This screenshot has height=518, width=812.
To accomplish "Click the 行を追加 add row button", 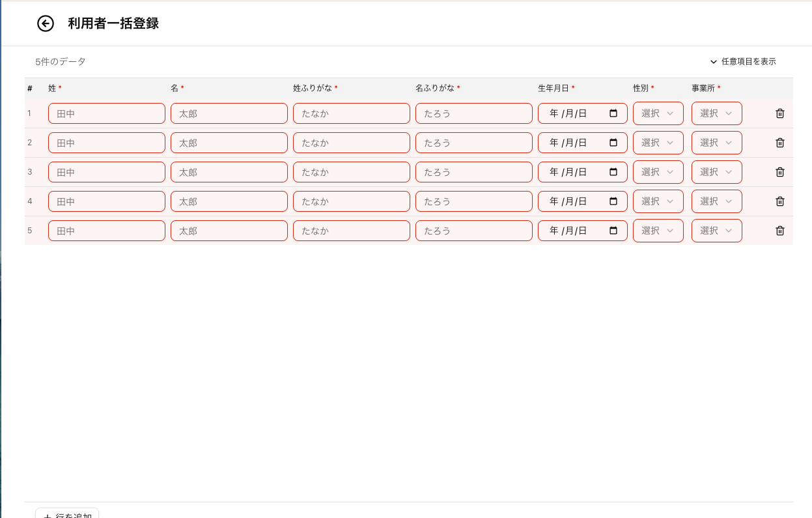I will (x=67, y=514).
